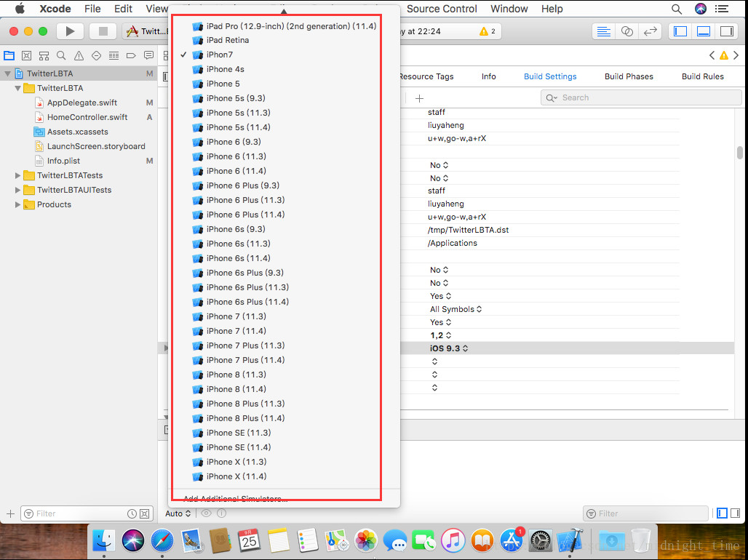Select Assets.xcassets in the navigator
This screenshot has height=560, width=748.
click(x=77, y=132)
